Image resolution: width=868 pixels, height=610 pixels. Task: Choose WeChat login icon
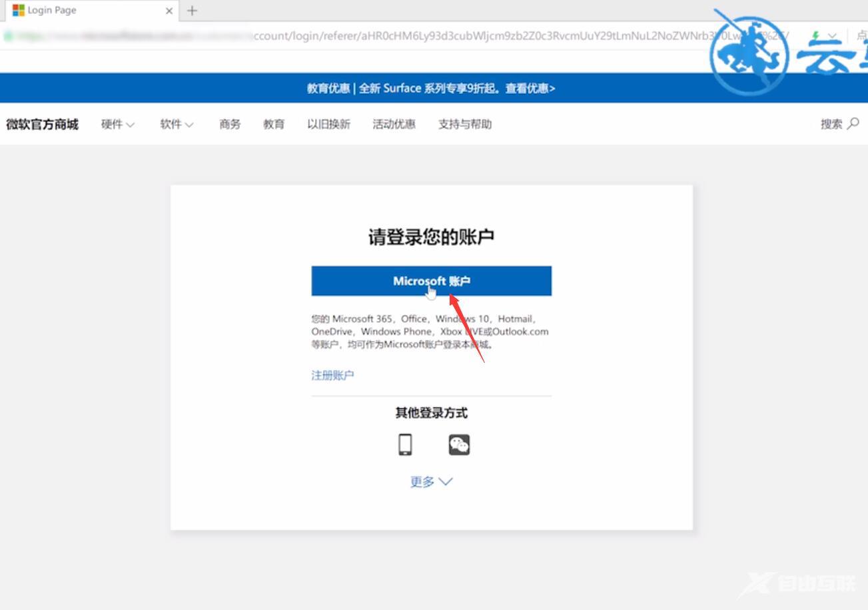point(459,444)
